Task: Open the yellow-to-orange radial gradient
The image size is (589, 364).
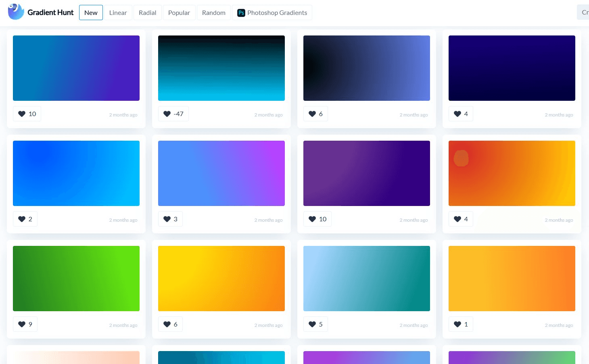Action: [221, 279]
